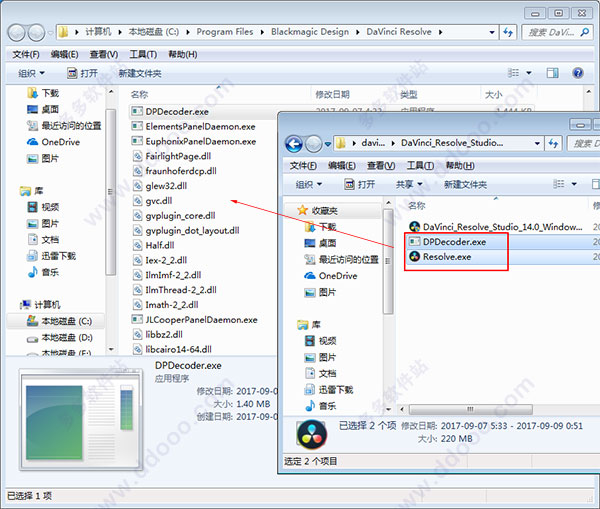Open 音乐 library in the front window sidebar

pos(321,406)
